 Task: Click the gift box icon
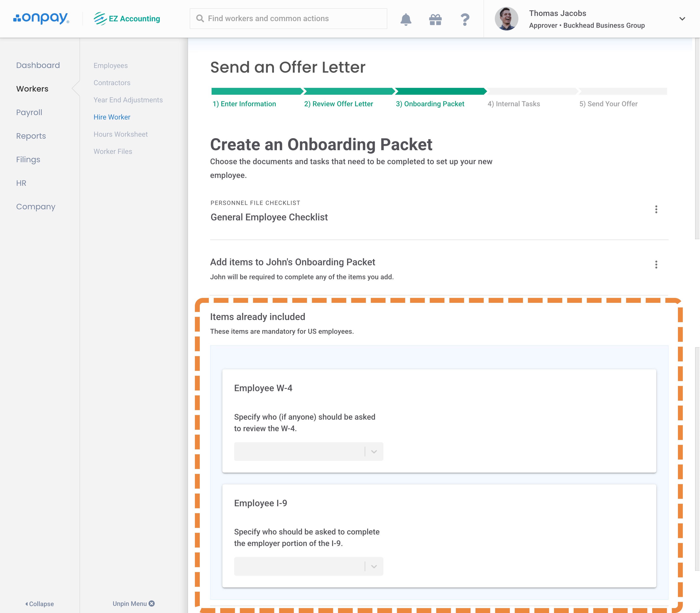pyautogui.click(x=435, y=19)
